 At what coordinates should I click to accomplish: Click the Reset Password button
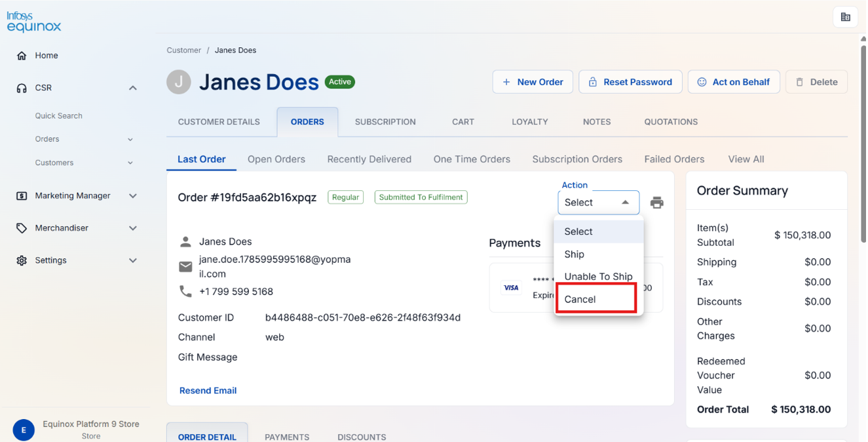click(x=630, y=82)
